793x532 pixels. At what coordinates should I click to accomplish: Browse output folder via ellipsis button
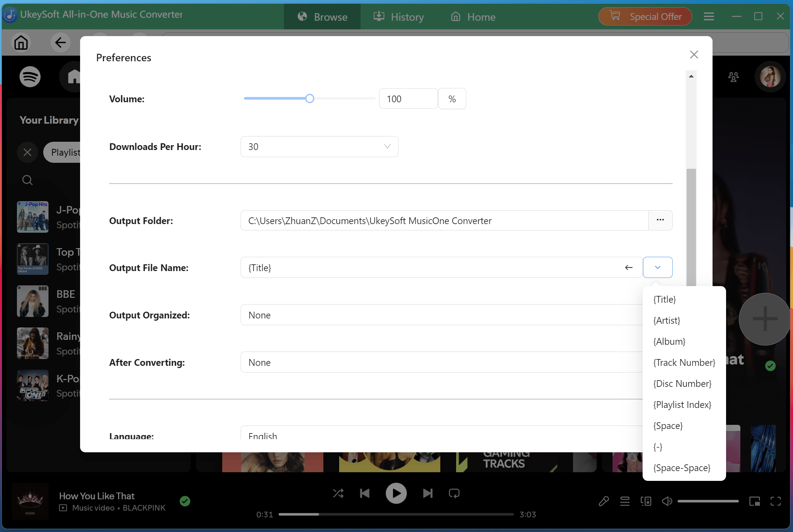[x=660, y=220]
